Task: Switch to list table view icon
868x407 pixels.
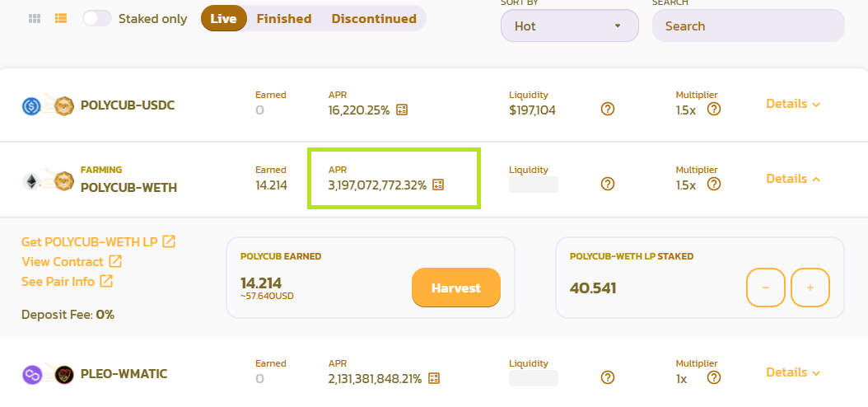Action: coord(61,18)
